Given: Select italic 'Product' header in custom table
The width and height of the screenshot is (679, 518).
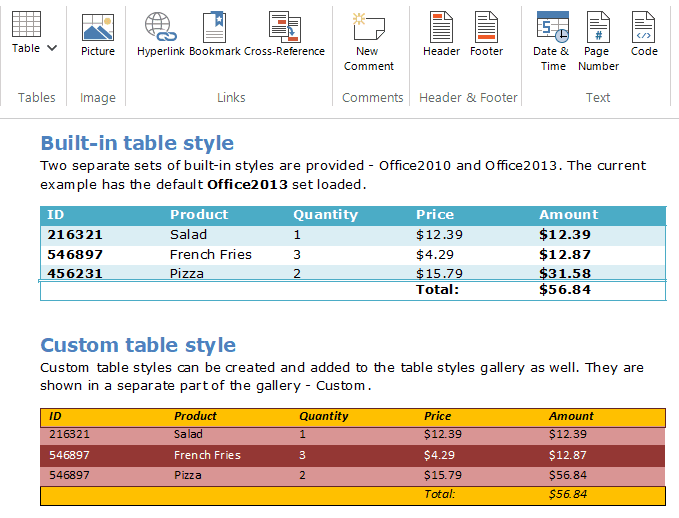Looking at the screenshot, I should [x=195, y=416].
